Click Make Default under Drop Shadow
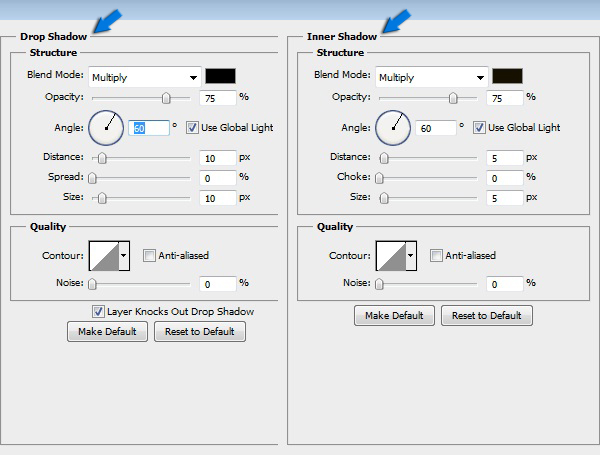The height and width of the screenshot is (455, 600). coord(107,332)
